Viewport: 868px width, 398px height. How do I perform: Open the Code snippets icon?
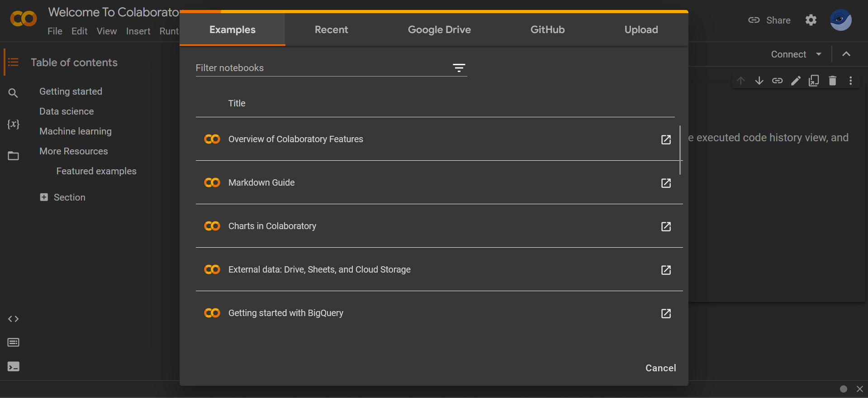13,319
